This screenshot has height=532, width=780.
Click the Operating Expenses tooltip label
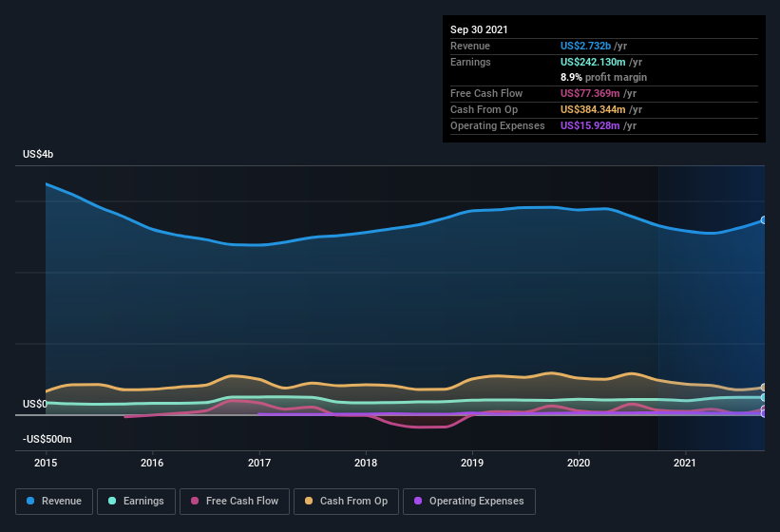point(498,125)
